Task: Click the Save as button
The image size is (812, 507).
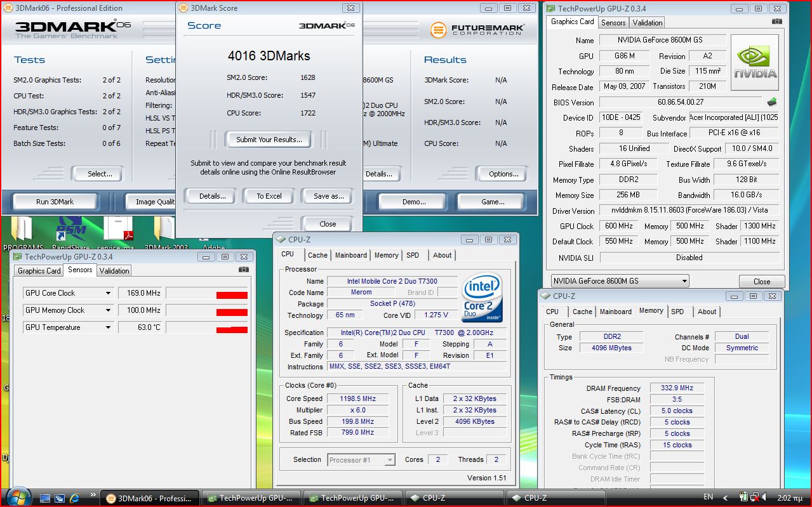Action: point(328,196)
